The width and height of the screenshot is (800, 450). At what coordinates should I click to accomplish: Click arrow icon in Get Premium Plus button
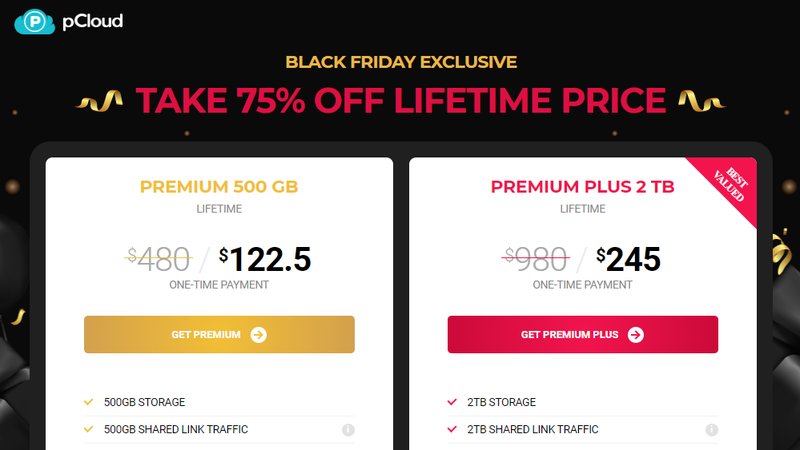[x=636, y=335]
